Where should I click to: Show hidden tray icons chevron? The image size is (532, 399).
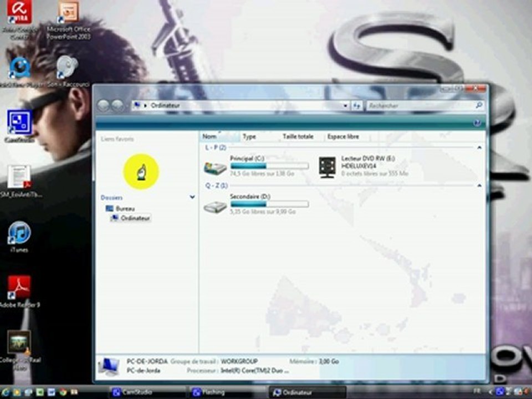click(489, 392)
